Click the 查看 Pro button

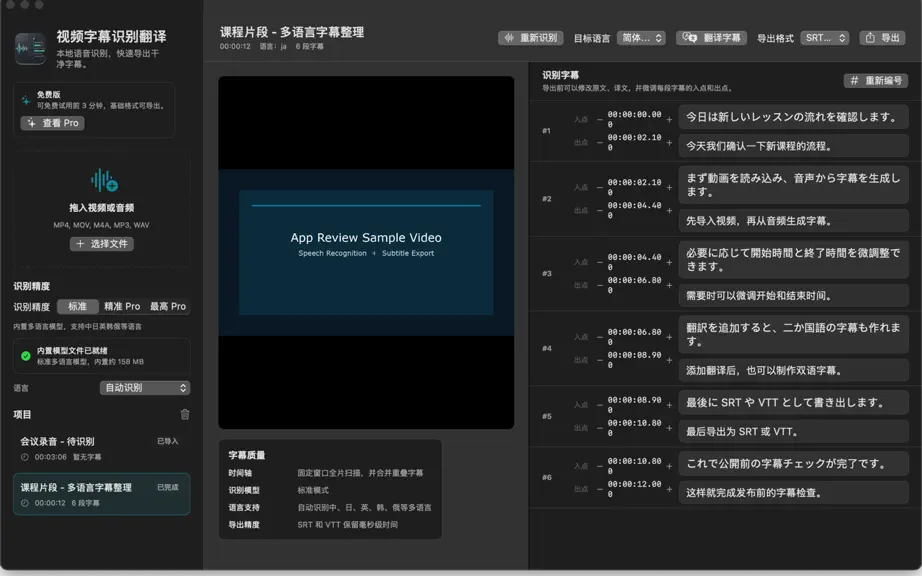53,123
